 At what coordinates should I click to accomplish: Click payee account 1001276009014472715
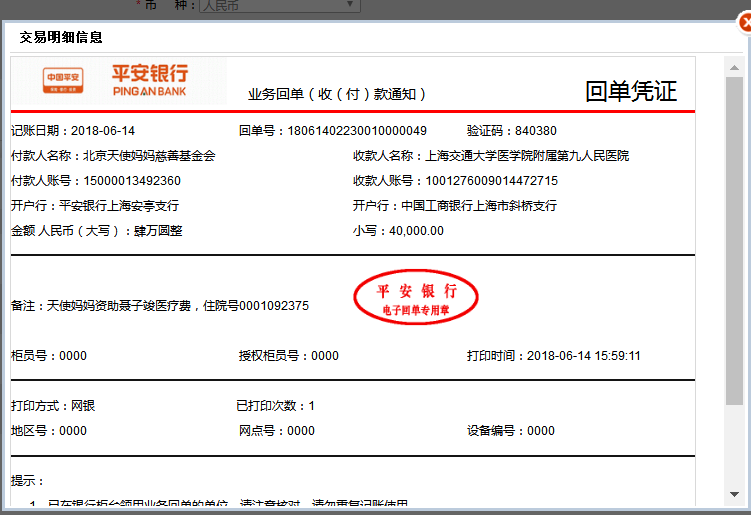(491, 181)
